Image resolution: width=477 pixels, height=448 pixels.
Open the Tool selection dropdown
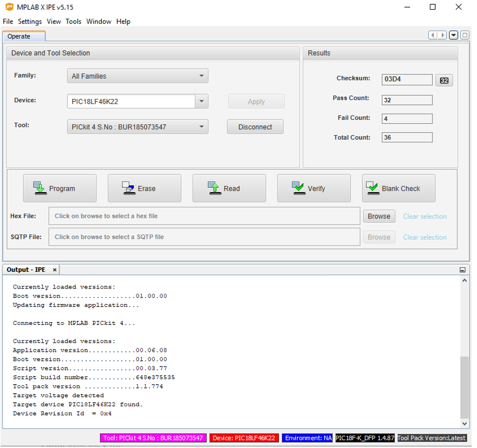[x=138, y=127]
